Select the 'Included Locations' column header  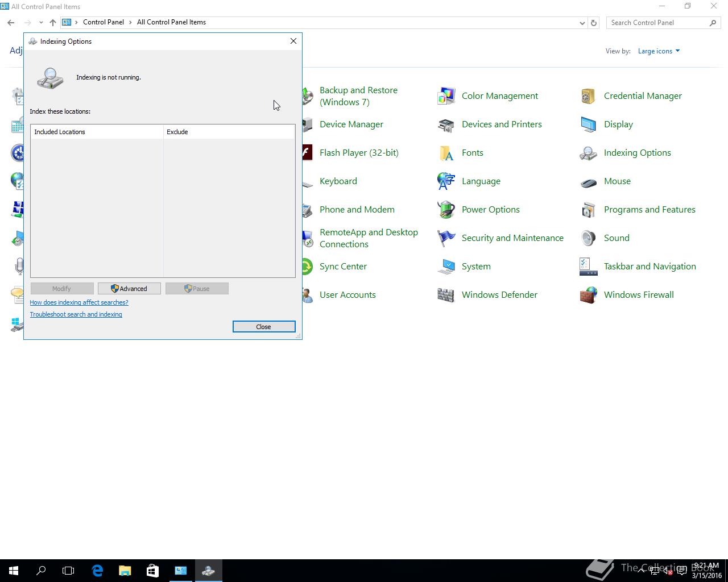pyautogui.click(x=97, y=132)
